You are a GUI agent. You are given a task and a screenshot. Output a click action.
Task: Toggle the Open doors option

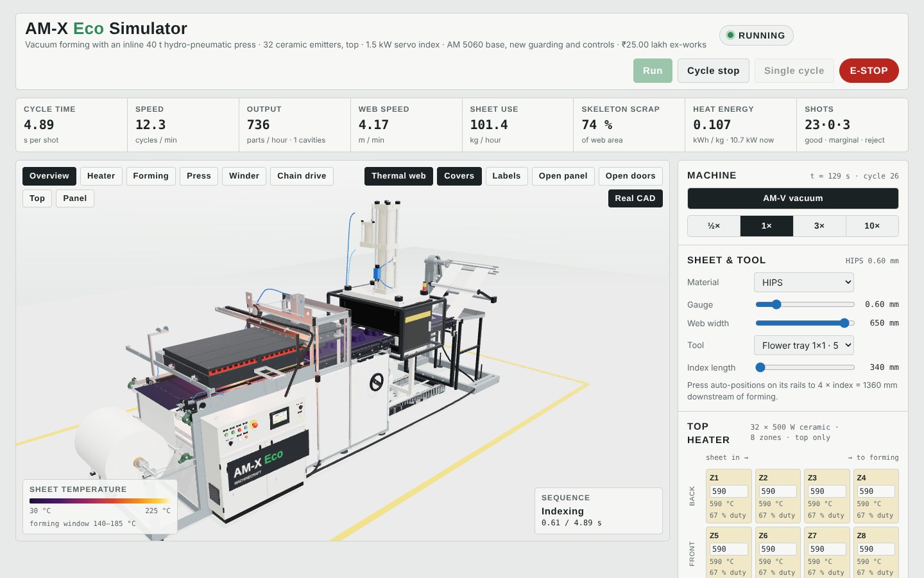point(631,176)
